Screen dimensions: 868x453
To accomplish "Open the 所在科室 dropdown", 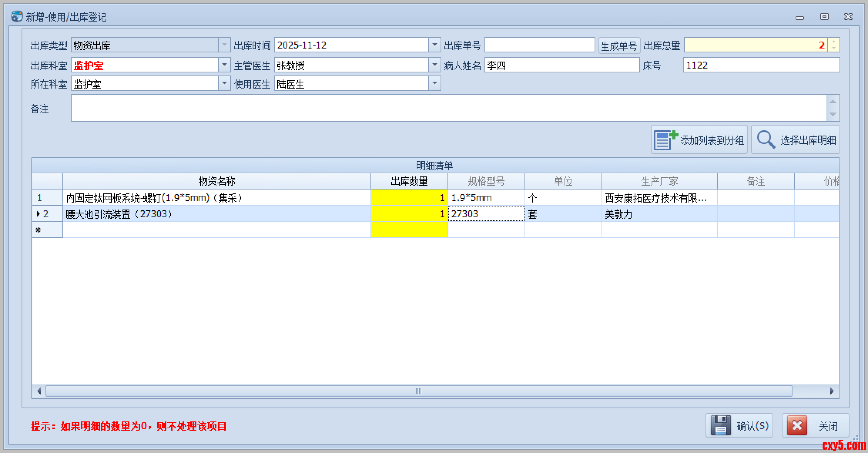I will pyautogui.click(x=224, y=84).
